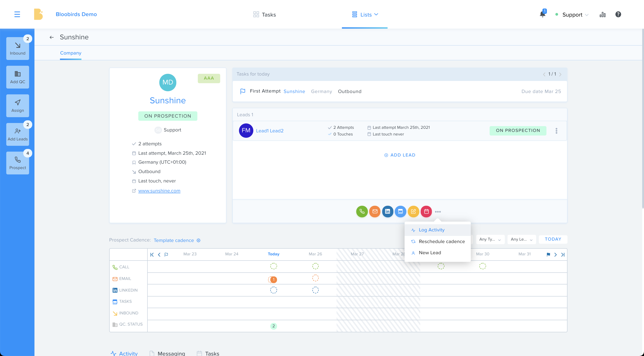Open the dashboards bar chart icon
This screenshot has height=356, width=644.
pos(603,15)
